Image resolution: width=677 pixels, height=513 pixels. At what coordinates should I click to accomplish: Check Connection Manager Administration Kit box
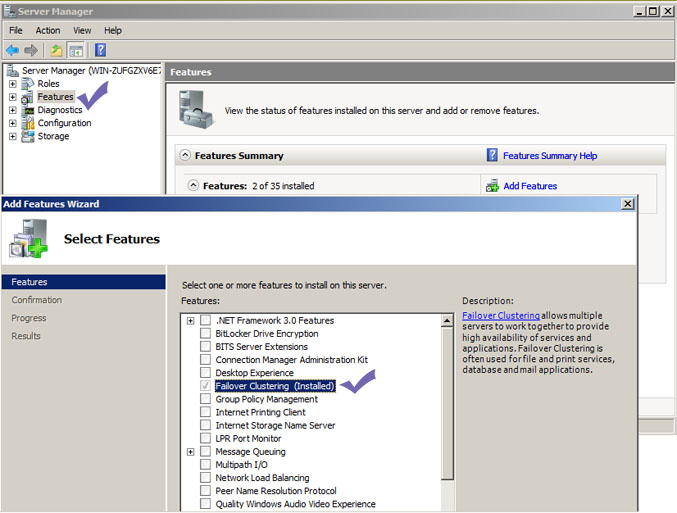pos(206,360)
